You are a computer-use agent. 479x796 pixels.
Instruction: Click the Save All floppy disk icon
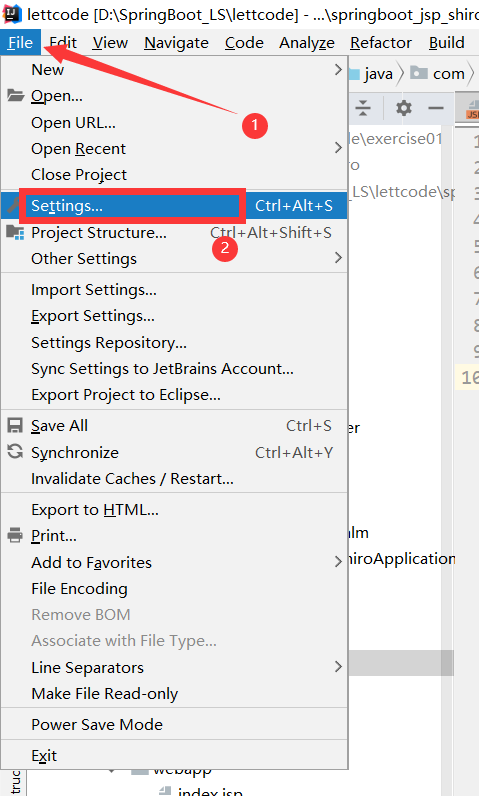[15, 425]
